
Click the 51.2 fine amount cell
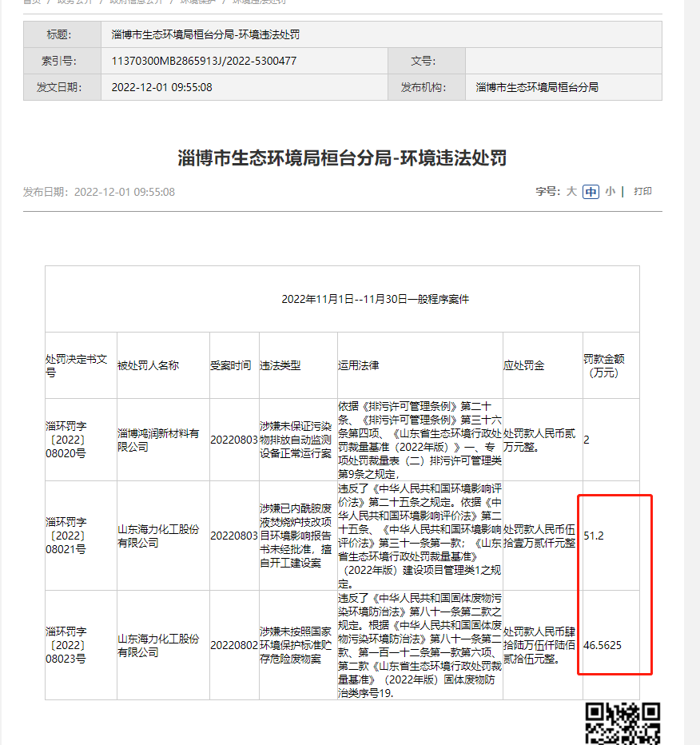click(611, 536)
